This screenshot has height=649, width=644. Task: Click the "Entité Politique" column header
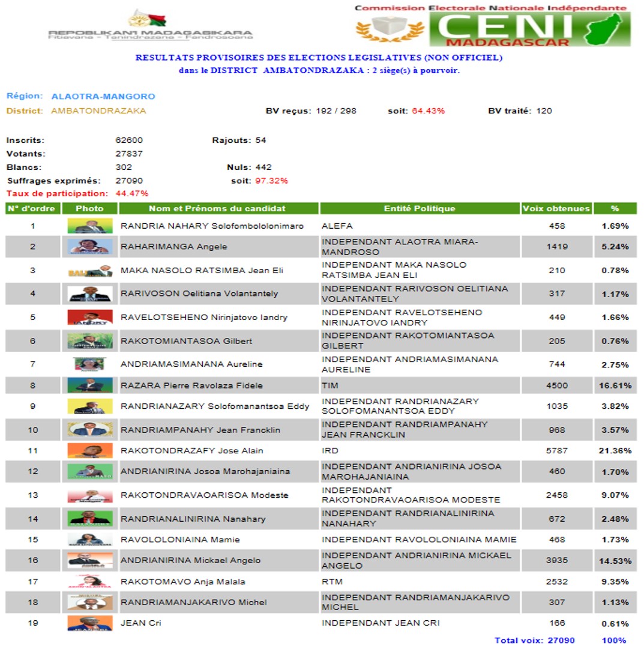tap(420, 208)
